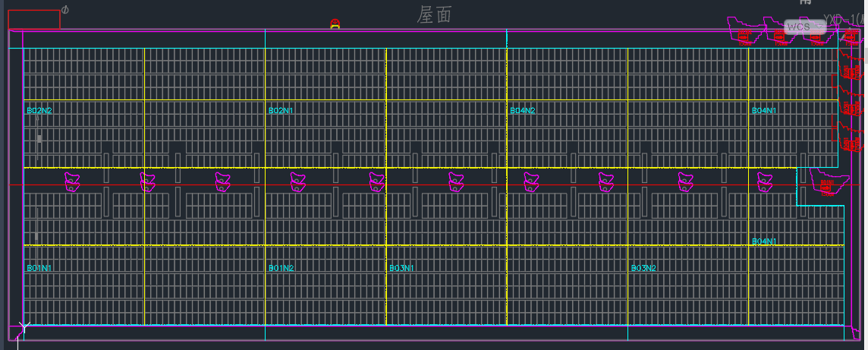Select leftmost magenta inverter symbol in middle row

72,182
